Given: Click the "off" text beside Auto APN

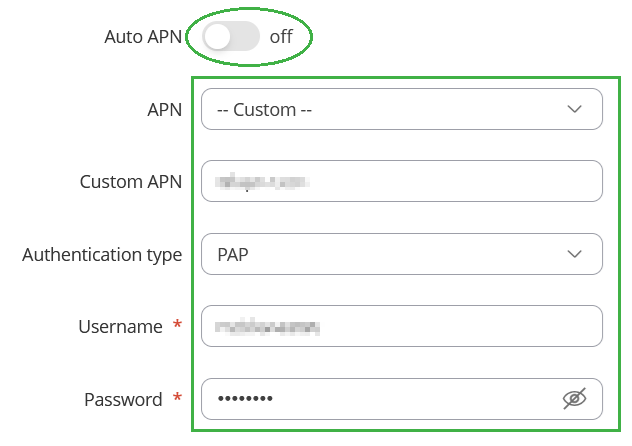Looking at the screenshot, I should pyautogui.click(x=280, y=37).
